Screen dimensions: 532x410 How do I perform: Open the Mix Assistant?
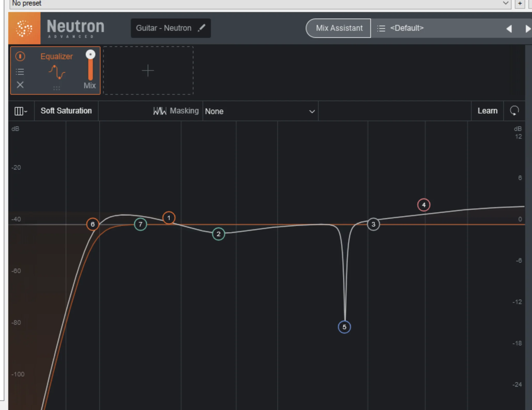[339, 28]
